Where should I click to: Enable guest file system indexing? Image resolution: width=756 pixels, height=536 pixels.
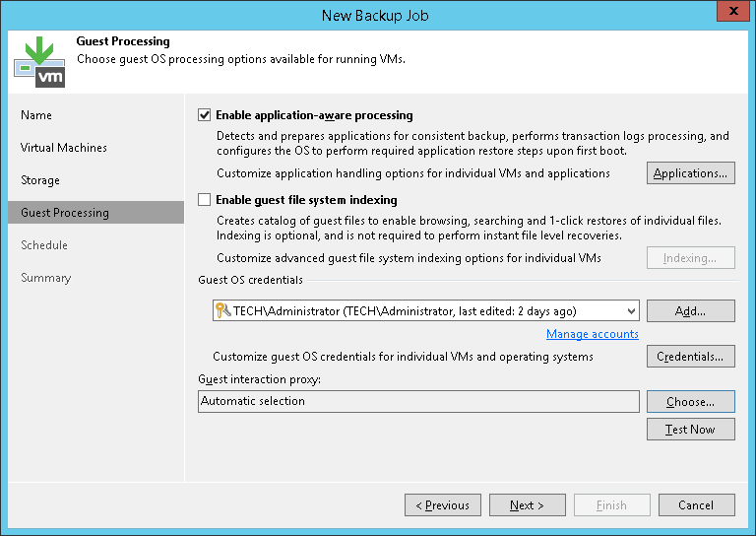pyautogui.click(x=205, y=200)
